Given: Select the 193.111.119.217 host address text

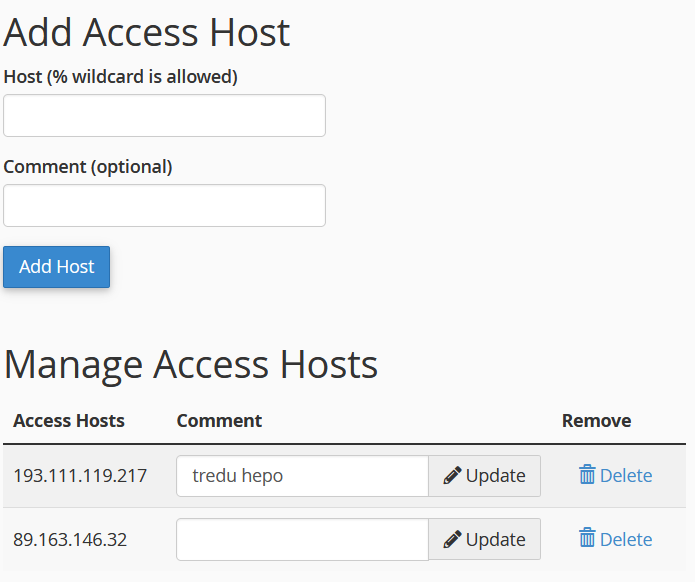Looking at the screenshot, I should click(x=80, y=476).
